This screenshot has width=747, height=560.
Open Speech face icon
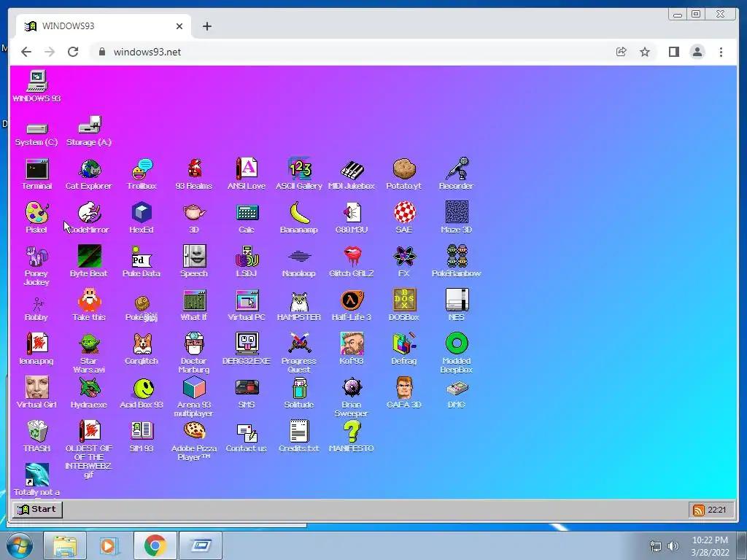[194, 262]
